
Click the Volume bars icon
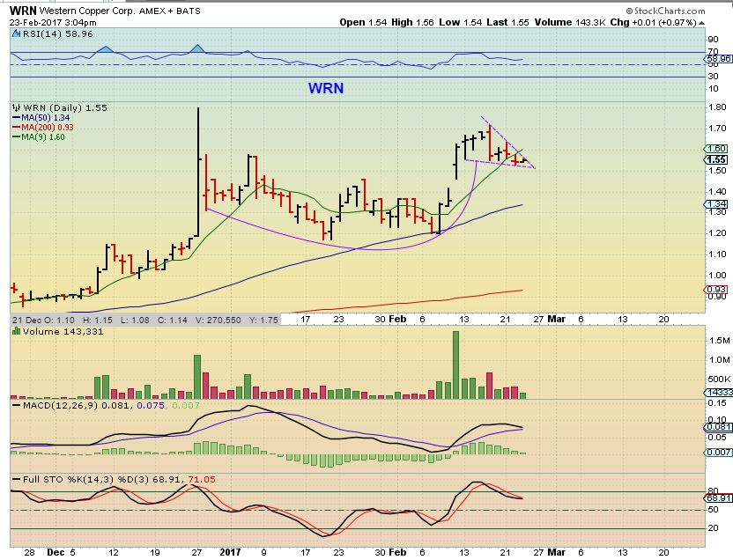click(x=17, y=331)
